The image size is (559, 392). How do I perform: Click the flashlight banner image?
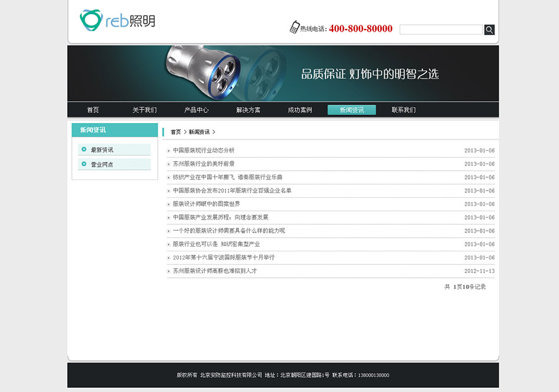point(283,73)
